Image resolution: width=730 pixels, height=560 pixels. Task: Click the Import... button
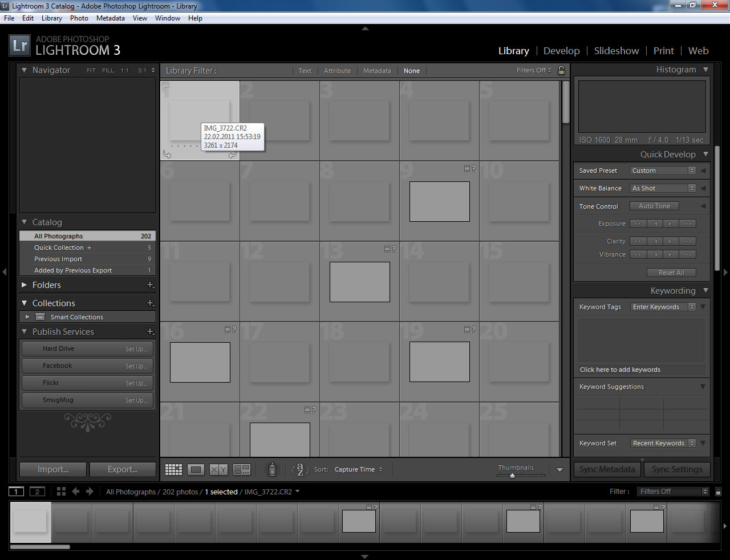[53, 469]
